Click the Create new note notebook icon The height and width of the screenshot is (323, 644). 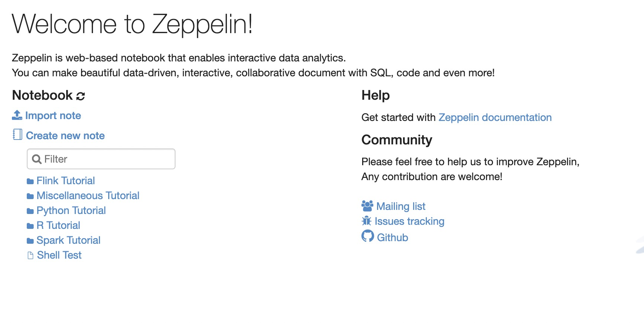tap(17, 135)
